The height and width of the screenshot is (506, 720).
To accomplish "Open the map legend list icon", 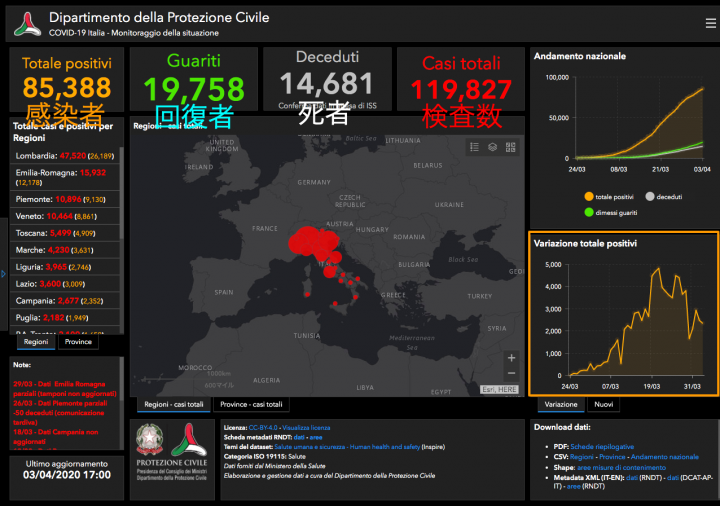I will [x=474, y=147].
